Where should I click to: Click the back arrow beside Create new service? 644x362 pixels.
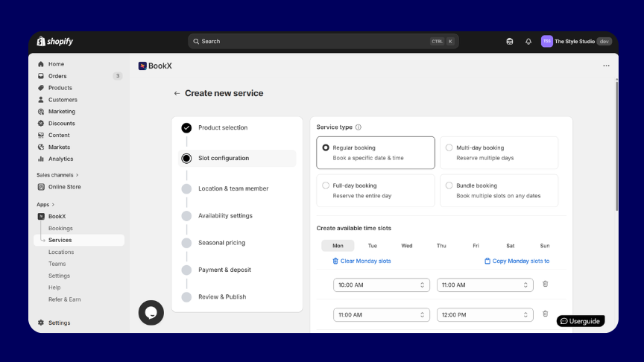177,94
